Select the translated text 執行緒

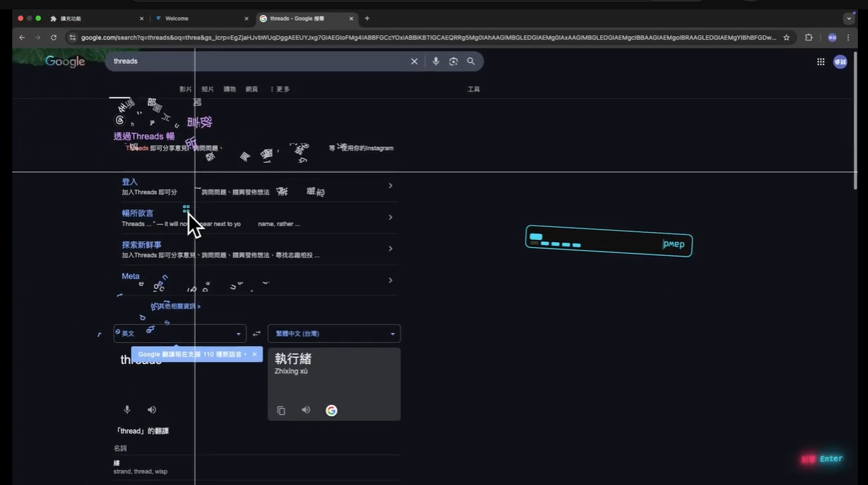(293, 358)
